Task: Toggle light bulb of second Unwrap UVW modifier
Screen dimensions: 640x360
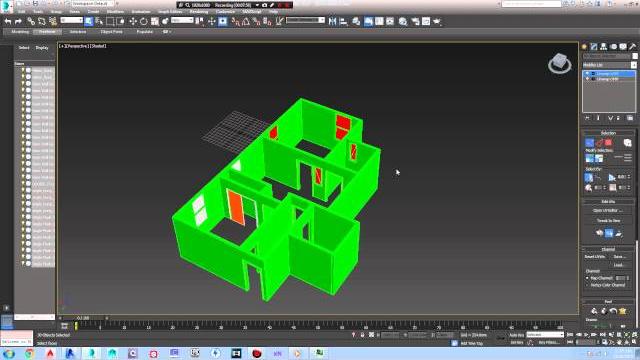Action: (x=587, y=79)
